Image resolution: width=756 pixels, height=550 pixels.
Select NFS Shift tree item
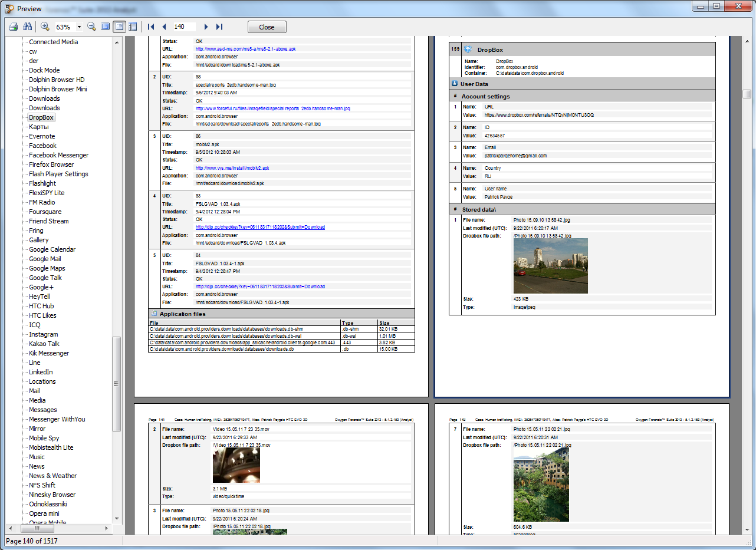click(x=42, y=485)
